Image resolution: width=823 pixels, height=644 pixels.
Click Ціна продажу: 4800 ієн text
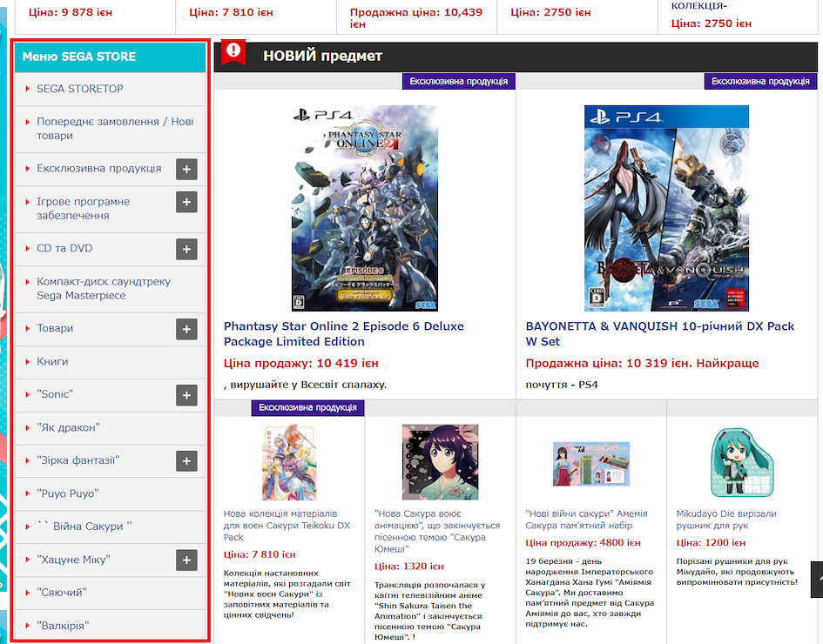[x=584, y=543]
